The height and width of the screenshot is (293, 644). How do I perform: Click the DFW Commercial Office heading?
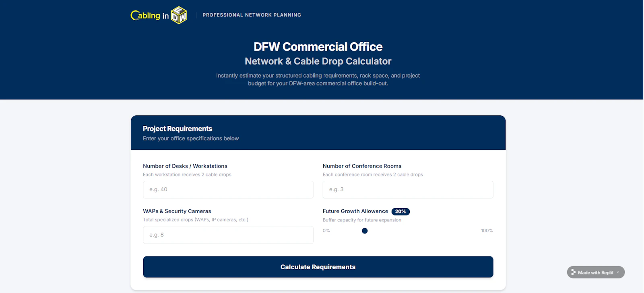(318, 47)
